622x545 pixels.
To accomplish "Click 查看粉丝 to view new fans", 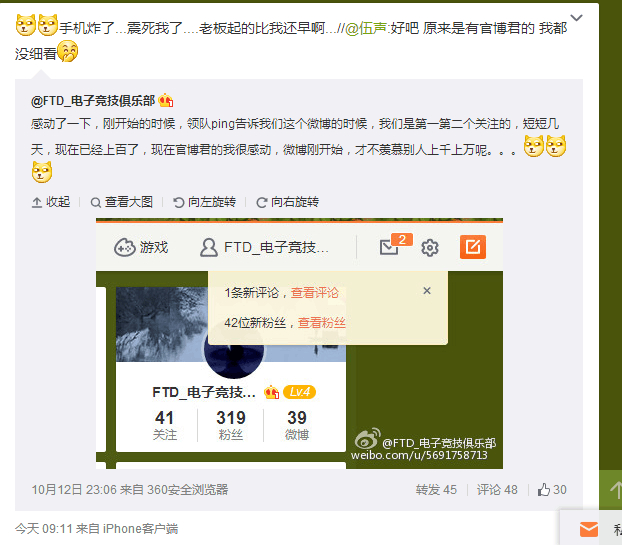I will click(x=322, y=323).
